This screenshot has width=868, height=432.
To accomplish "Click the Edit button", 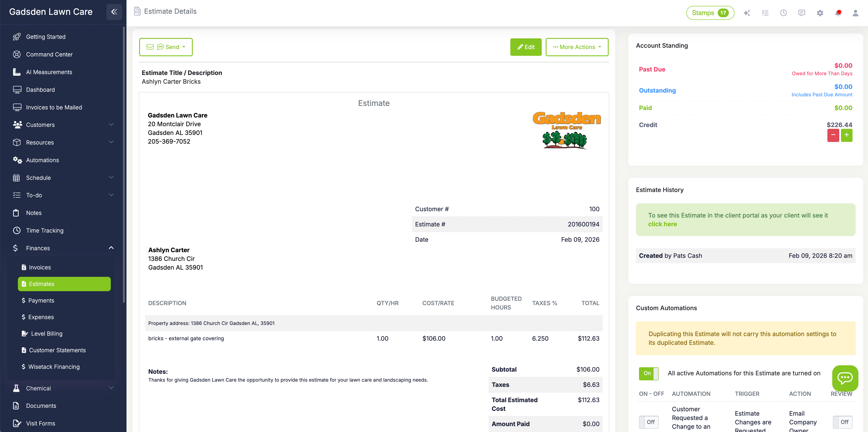I will (x=526, y=47).
